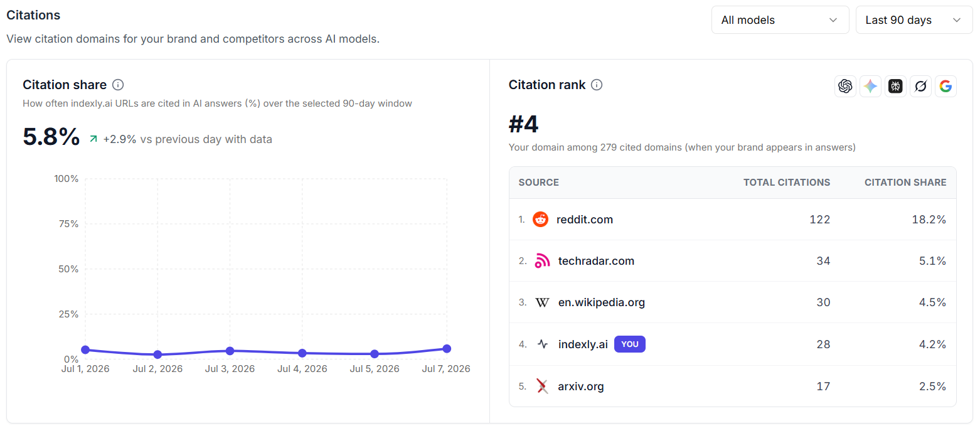Click the +2.9% vs previous day text

pos(188,139)
